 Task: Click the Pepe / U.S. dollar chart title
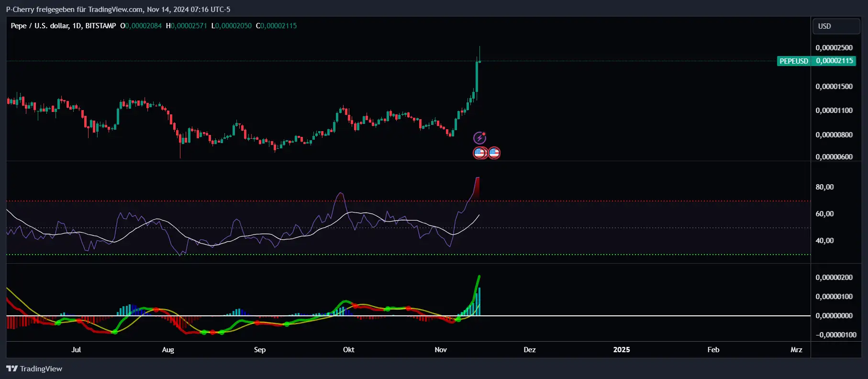tap(63, 26)
